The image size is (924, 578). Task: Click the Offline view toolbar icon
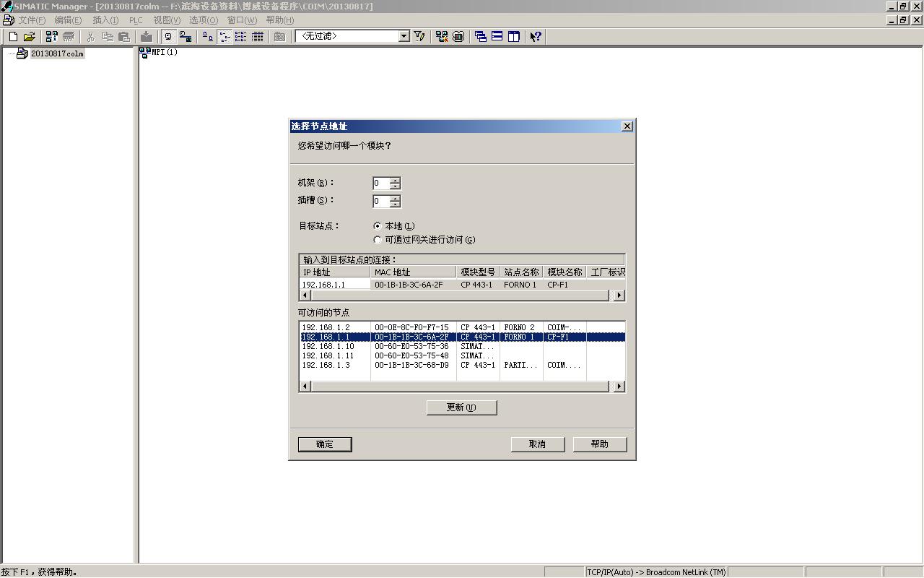point(186,36)
